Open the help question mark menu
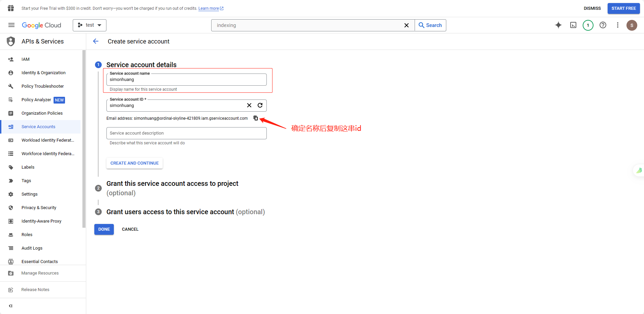The width and height of the screenshot is (644, 314). pyautogui.click(x=603, y=25)
